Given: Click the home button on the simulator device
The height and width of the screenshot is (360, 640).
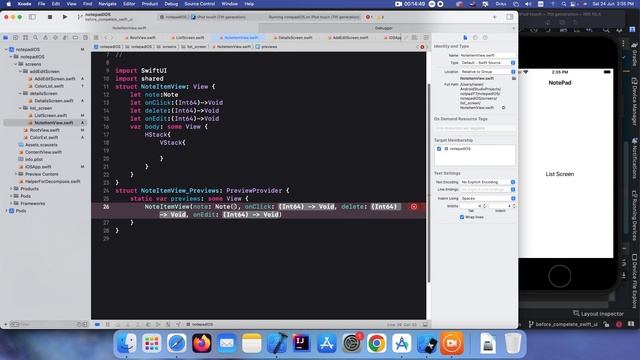Looking at the screenshot, I should (x=560, y=276).
